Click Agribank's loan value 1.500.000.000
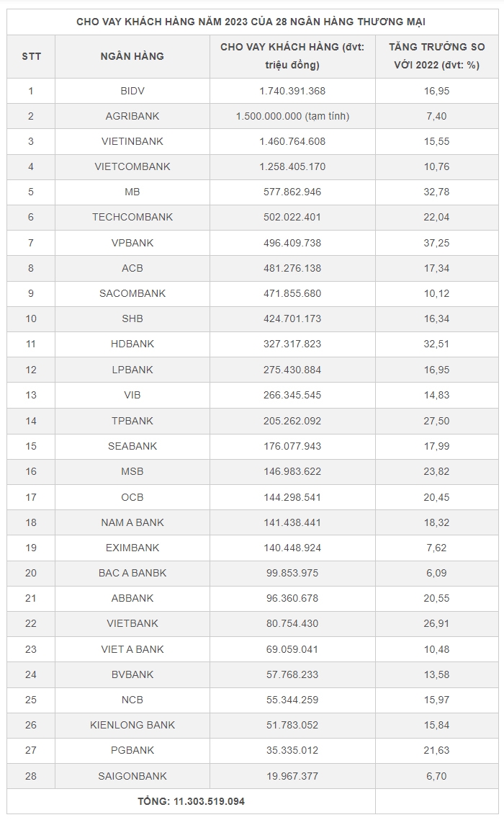The width and height of the screenshot is (504, 820). pyautogui.click(x=292, y=116)
